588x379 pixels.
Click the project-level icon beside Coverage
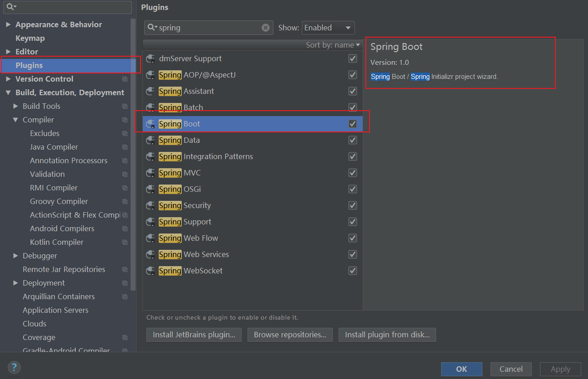[125, 337]
